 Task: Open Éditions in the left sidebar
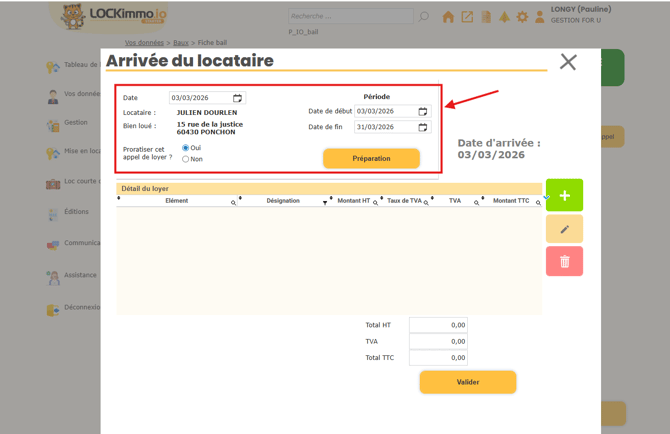click(x=75, y=212)
